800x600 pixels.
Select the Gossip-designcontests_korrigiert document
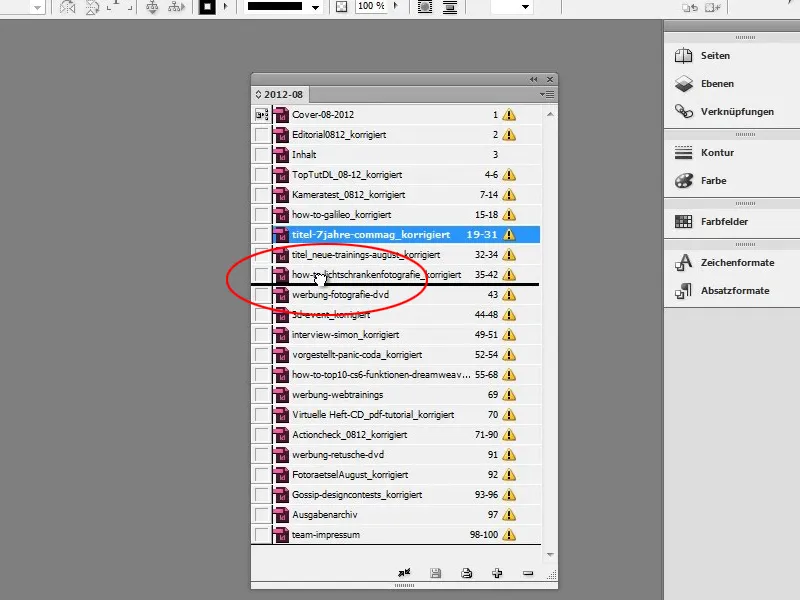coord(406,495)
